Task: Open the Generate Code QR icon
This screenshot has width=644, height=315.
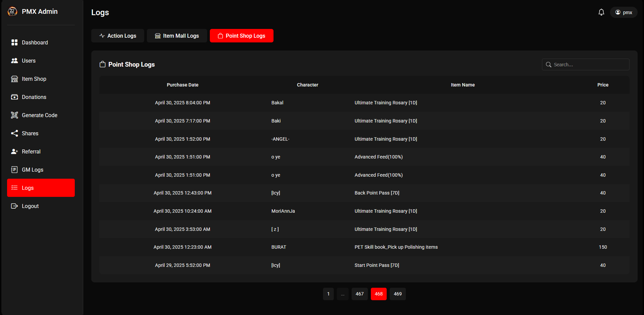Action: pos(14,115)
